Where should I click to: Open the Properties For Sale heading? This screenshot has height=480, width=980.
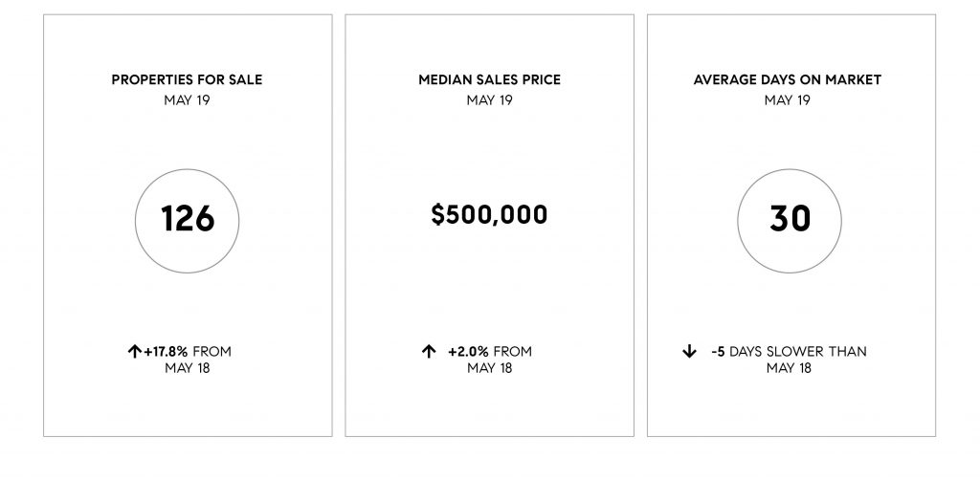[187, 80]
